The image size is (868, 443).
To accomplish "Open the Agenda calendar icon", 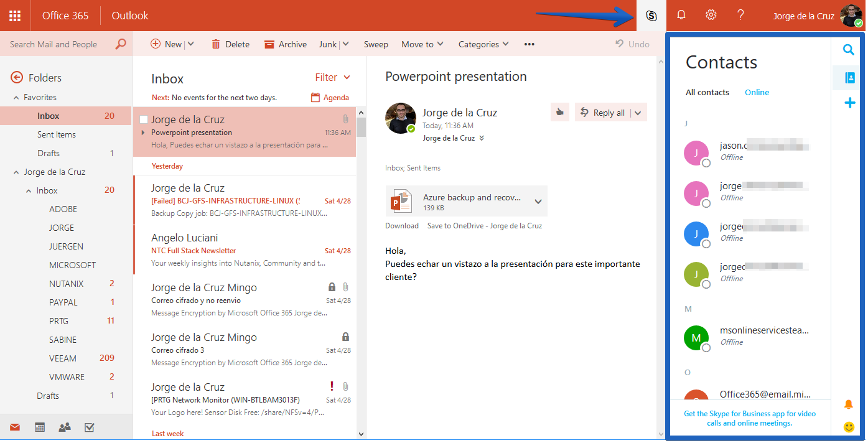I will click(x=315, y=98).
